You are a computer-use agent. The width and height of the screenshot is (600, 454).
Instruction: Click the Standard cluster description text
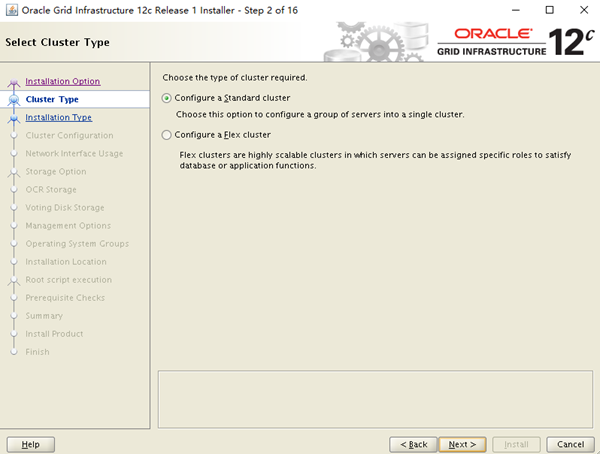point(320,114)
